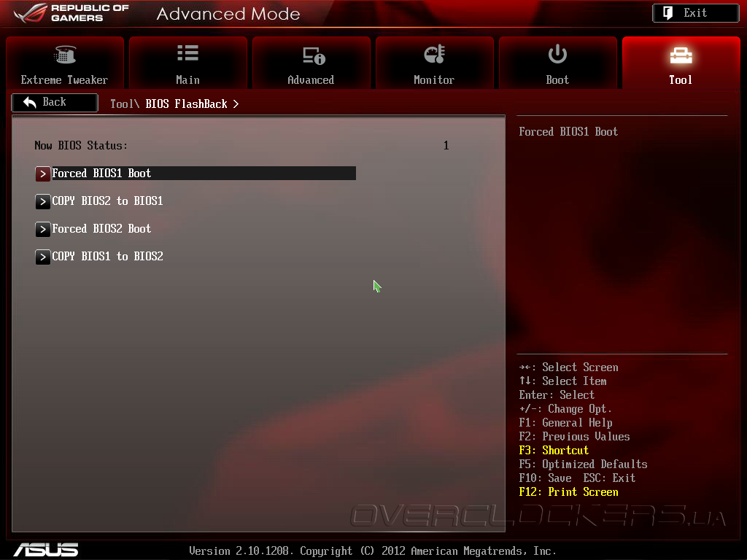Click the Forced BIOS1 Boot help description

coord(568,131)
